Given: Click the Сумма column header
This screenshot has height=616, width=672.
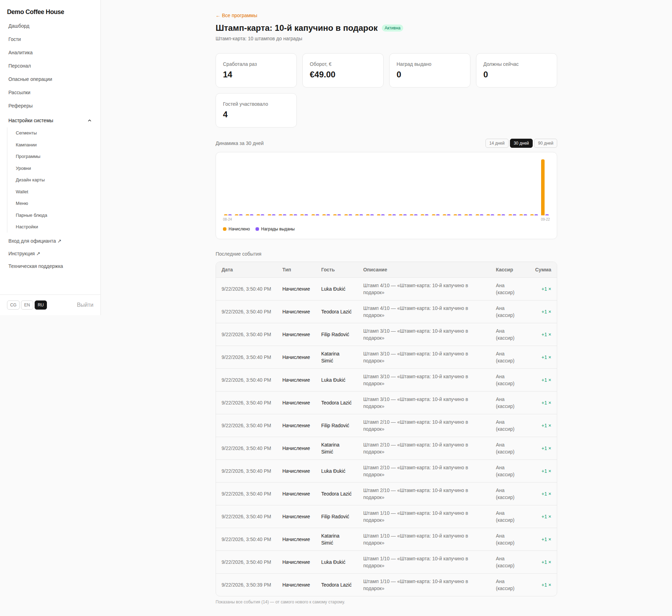Looking at the screenshot, I should click(x=543, y=270).
